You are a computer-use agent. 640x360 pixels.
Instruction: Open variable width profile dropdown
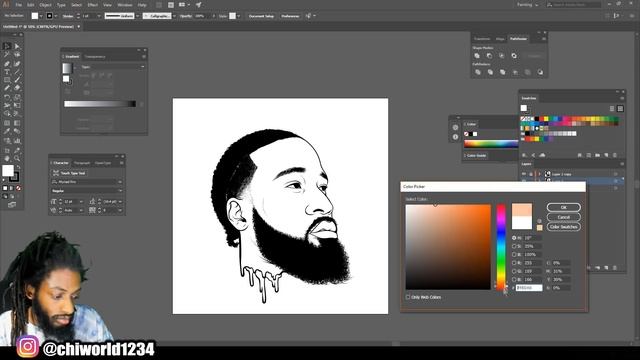(138, 16)
